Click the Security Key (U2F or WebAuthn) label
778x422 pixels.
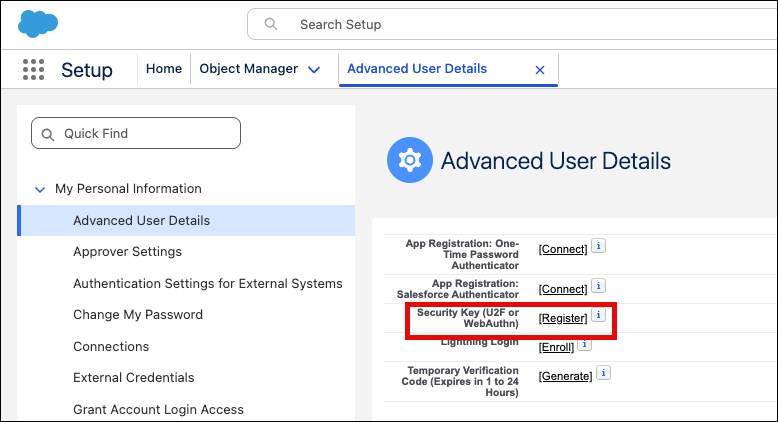467,318
